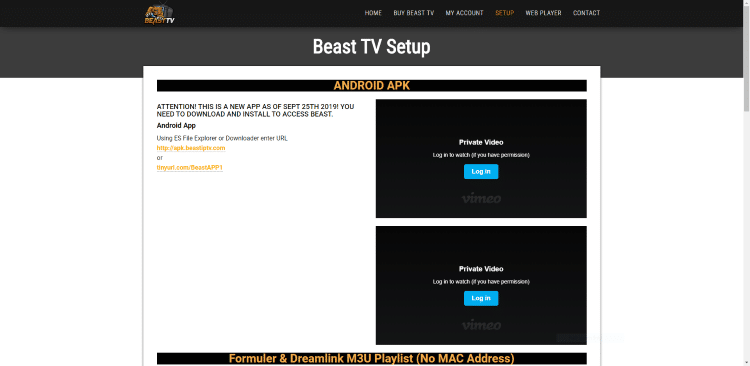This screenshot has width=750, height=366.
Task: Go to BUY BEAST TV page
Action: point(414,13)
